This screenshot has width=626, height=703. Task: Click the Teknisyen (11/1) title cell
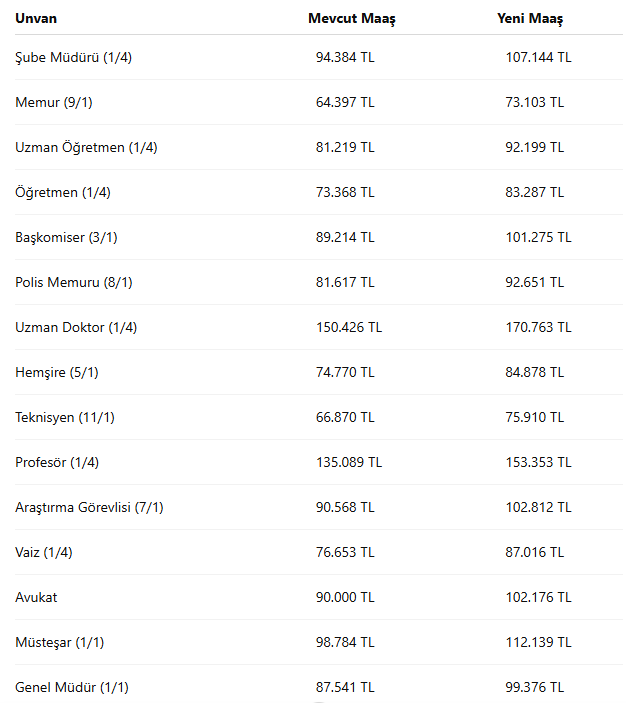coord(65,417)
